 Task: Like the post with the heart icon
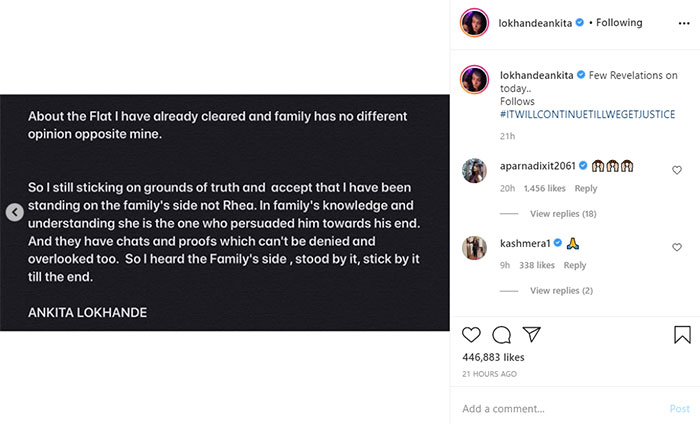(472, 335)
